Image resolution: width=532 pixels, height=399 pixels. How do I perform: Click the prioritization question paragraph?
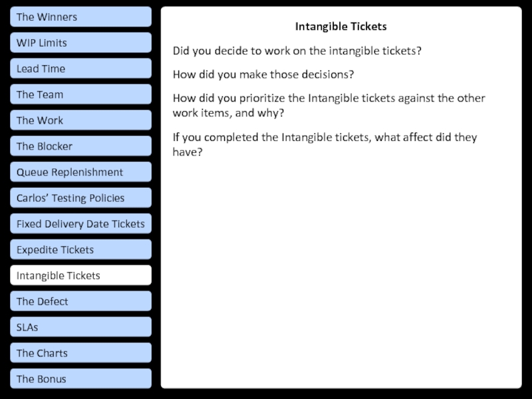coord(329,105)
